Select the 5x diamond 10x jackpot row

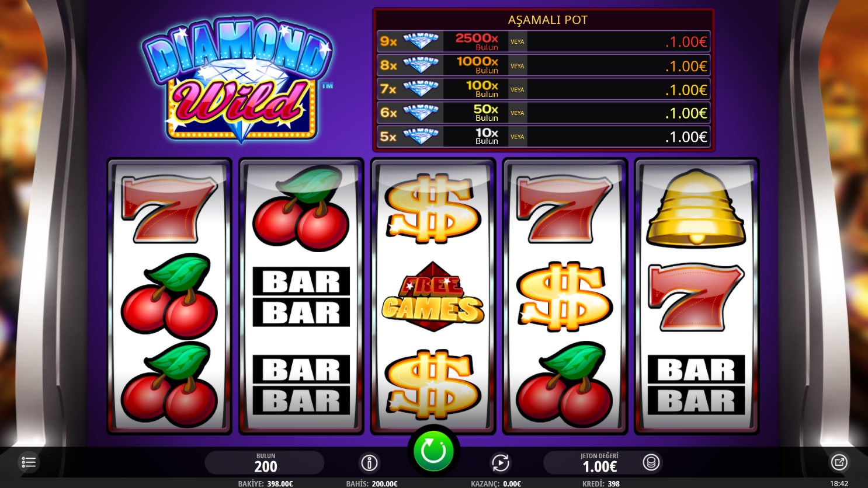(x=543, y=137)
